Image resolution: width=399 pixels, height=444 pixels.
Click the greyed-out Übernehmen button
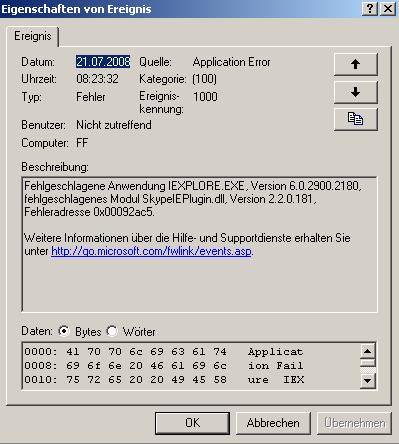point(354,423)
